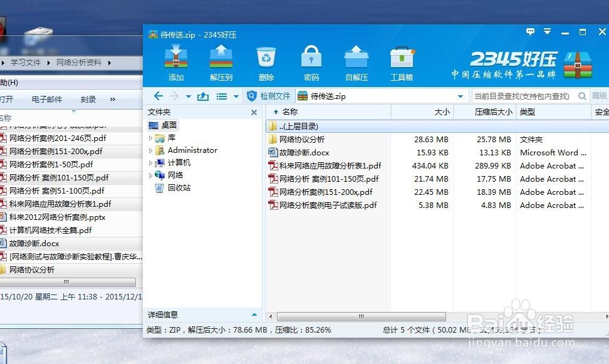Click Explorer window horizontal scrollbar
609x364 pixels.
(x=68, y=282)
